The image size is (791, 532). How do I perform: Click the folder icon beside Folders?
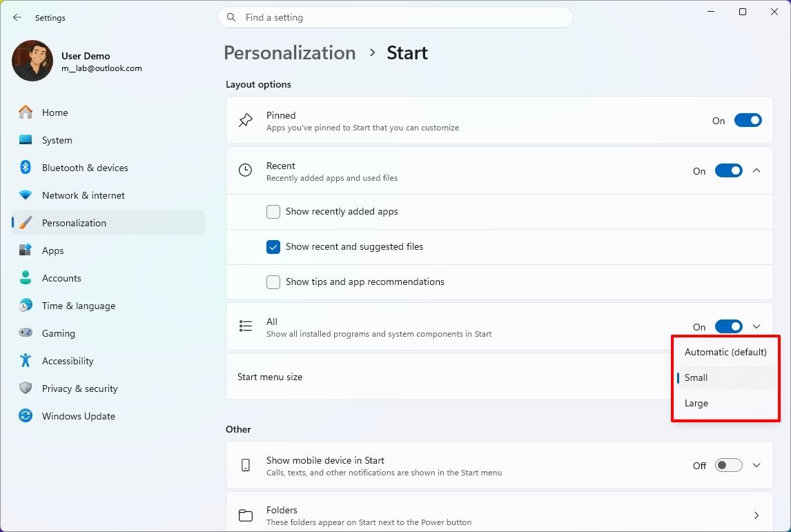[246, 515]
